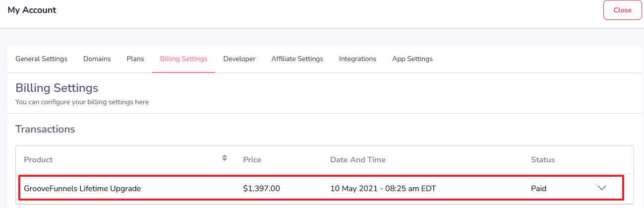The width and height of the screenshot is (644, 208).
Task: Open the General Settings tab
Action: [x=41, y=59]
